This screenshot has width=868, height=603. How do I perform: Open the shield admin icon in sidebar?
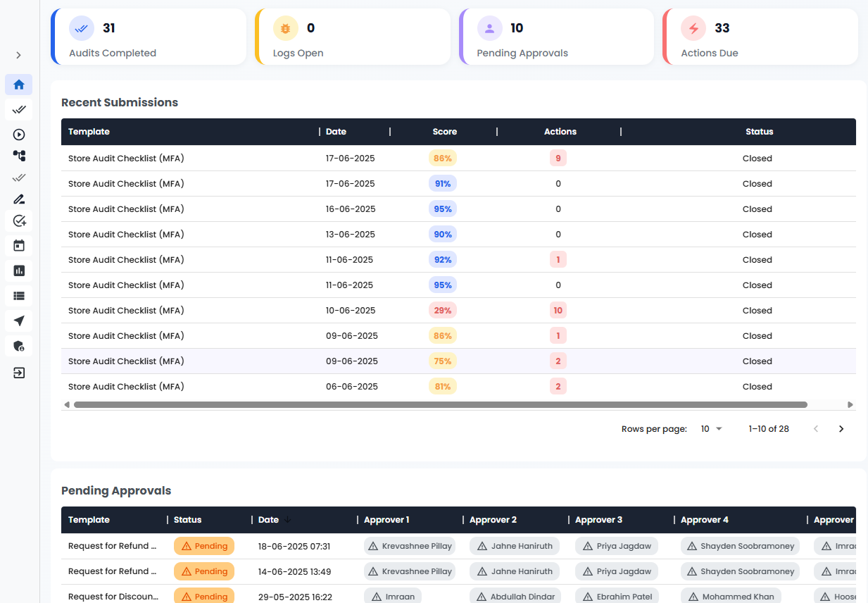tap(19, 346)
